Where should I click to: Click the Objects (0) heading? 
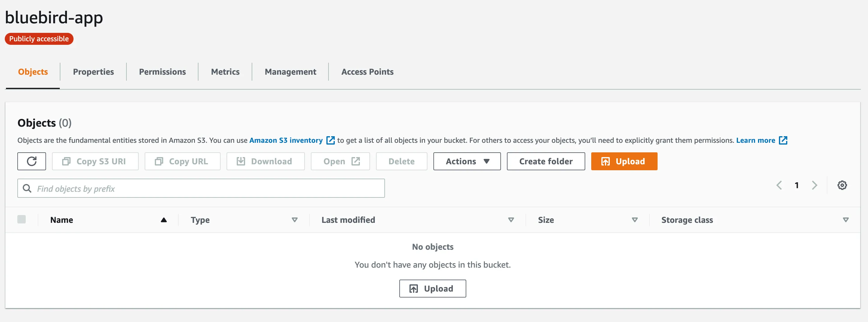(x=45, y=123)
